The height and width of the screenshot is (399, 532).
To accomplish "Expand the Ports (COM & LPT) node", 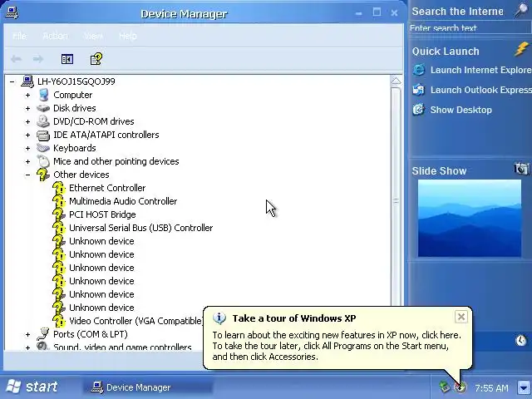I will point(27,334).
